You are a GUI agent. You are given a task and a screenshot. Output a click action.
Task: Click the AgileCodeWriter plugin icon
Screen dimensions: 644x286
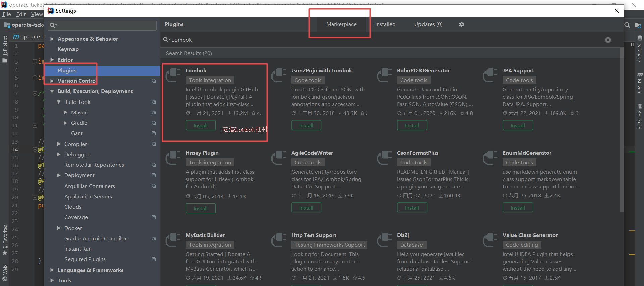[279, 157]
